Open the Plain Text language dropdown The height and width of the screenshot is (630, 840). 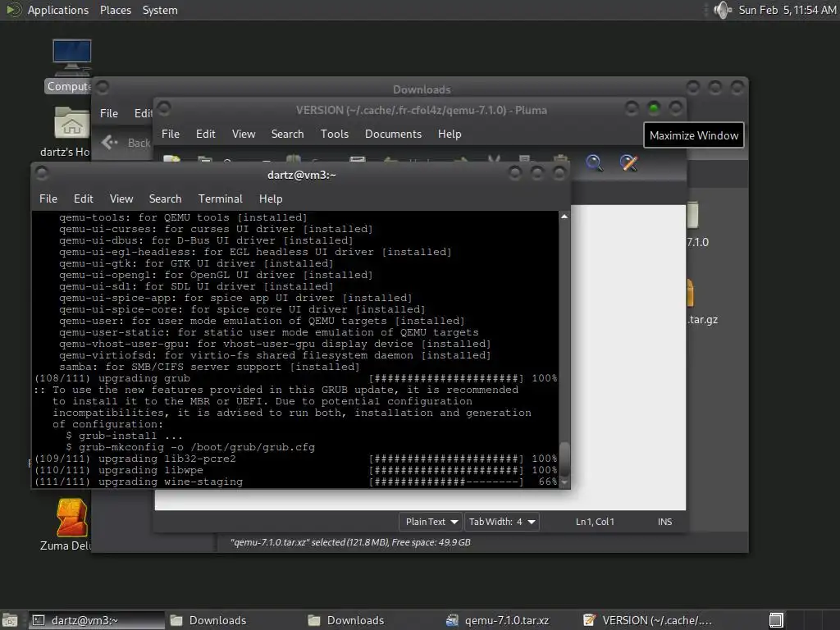(431, 522)
